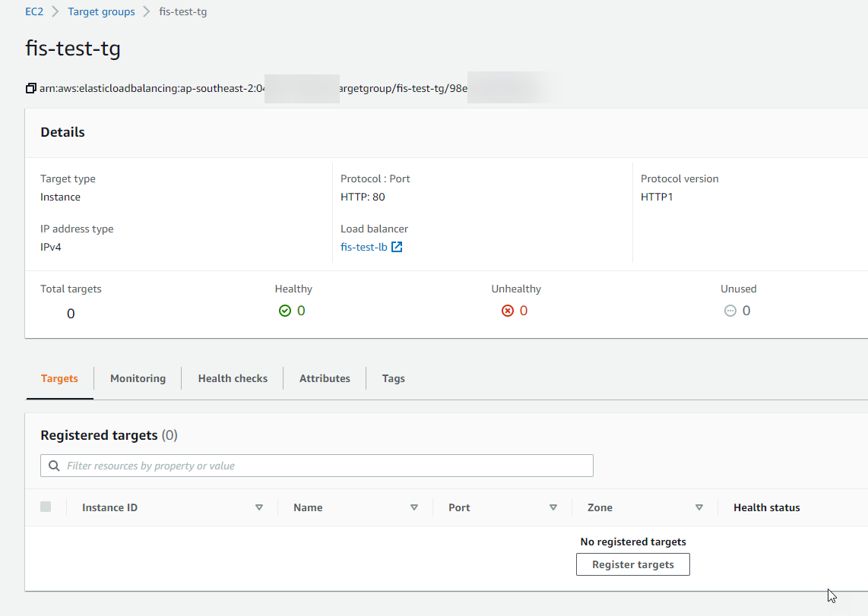Open the Health checks tab
The height and width of the screenshot is (616, 868).
[233, 378]
